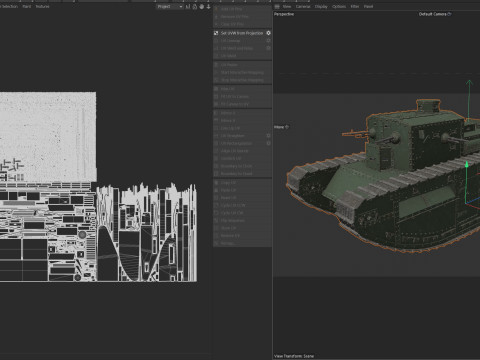The image size is (480, 360).
Task: Click the Default Camera link icon
Action: pos(449,14)
